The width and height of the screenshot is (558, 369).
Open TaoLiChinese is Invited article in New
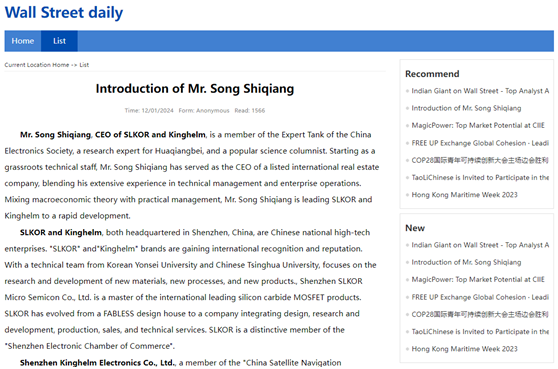[480, 332]
